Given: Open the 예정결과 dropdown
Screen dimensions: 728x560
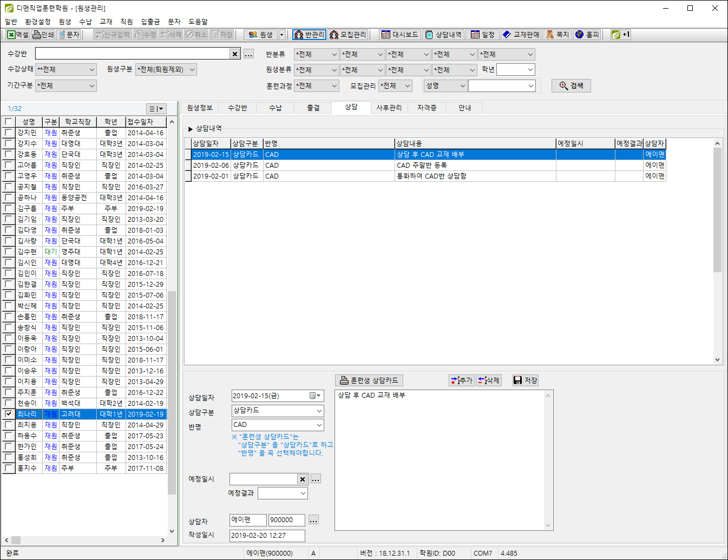Looking at the screenshot, I should pyautogui.click(x=283, y=493).
